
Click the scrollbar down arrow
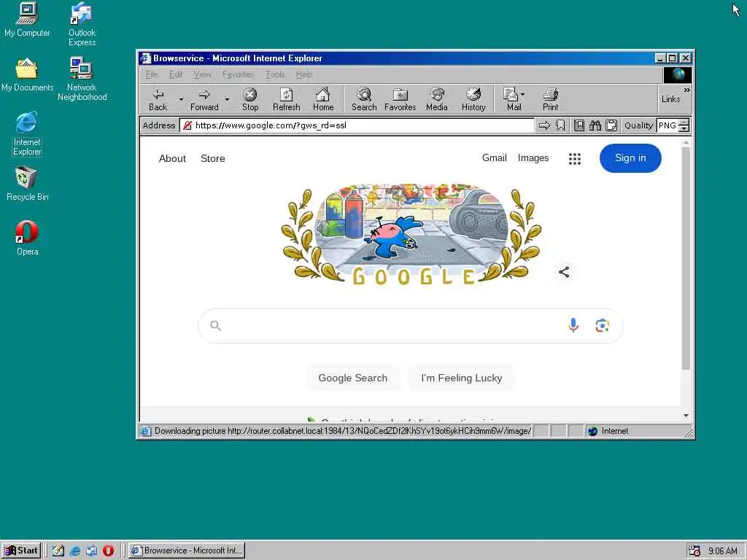click(686, 416)
